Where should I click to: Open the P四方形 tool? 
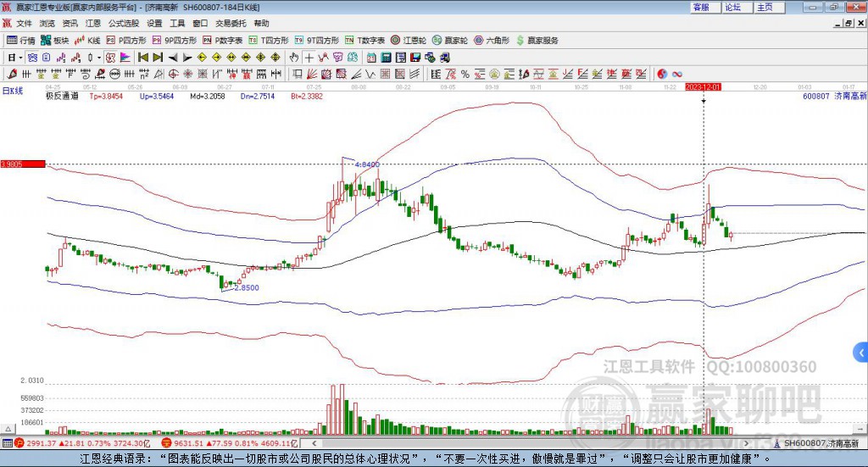click(126, 41)
